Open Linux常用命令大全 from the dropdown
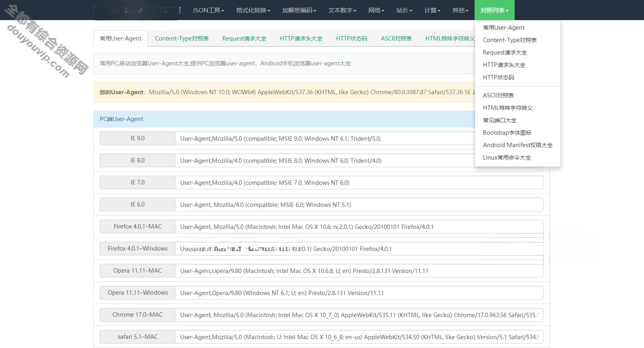Screen dimensions: 644x348 [517, 158]
